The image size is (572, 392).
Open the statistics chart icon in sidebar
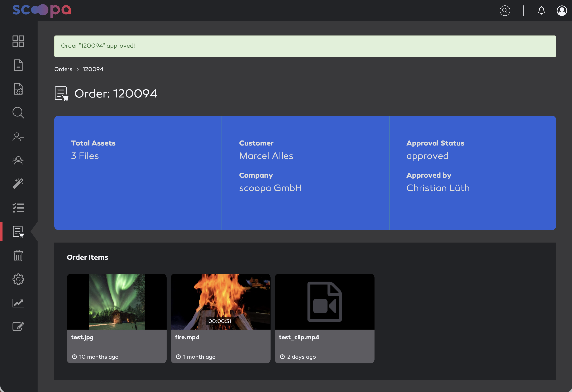click(18, 303)
